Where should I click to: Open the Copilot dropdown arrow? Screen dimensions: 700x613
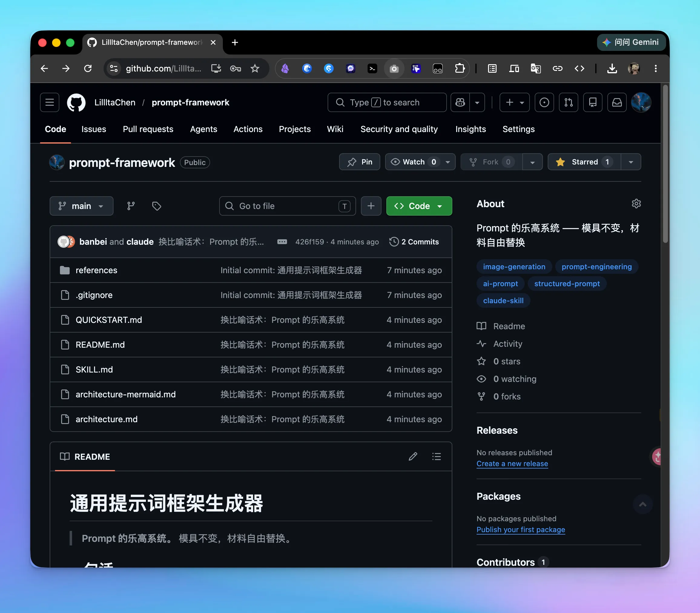(x=477, y=102)
